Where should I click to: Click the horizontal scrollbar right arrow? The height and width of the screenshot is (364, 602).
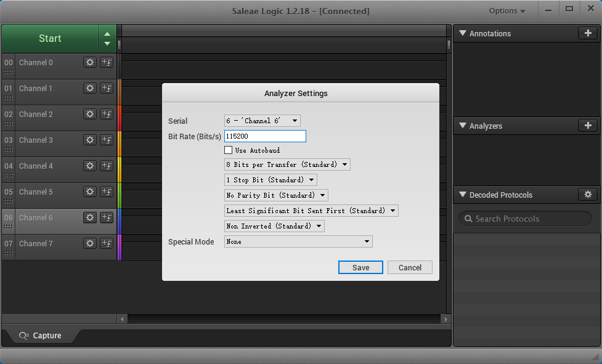pyautogui.click(x=445, y=319)
